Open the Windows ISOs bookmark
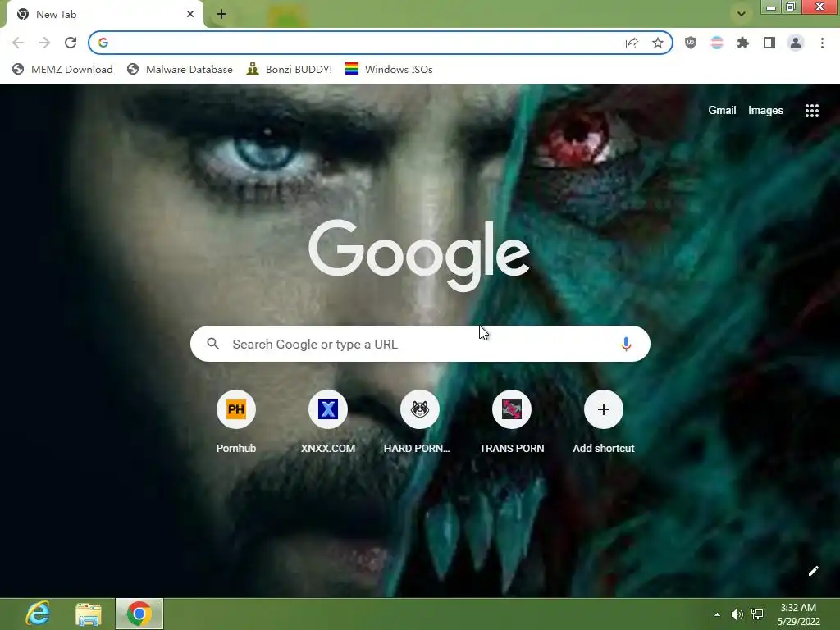The image size is (840, 630). [x=389, y=69]
